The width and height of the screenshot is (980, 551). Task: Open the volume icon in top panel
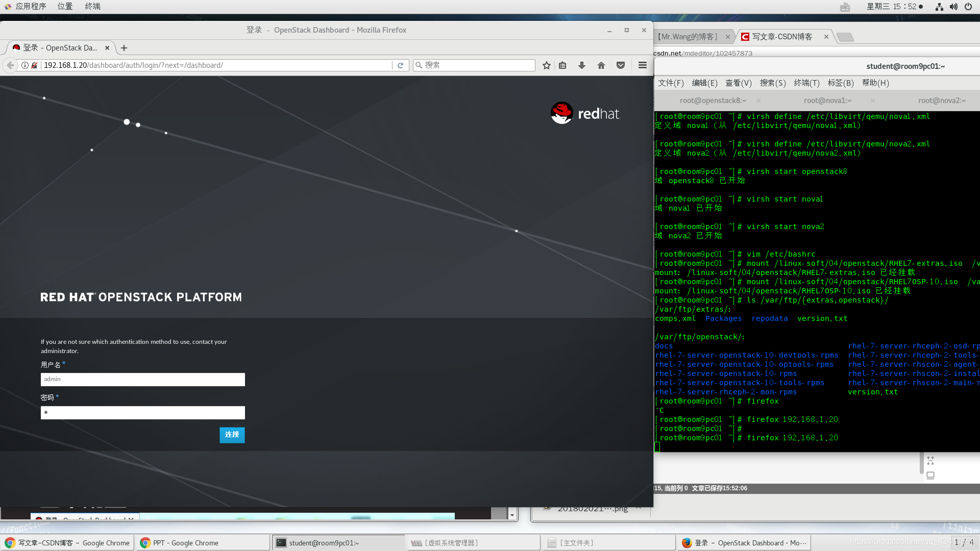[953, 7]
